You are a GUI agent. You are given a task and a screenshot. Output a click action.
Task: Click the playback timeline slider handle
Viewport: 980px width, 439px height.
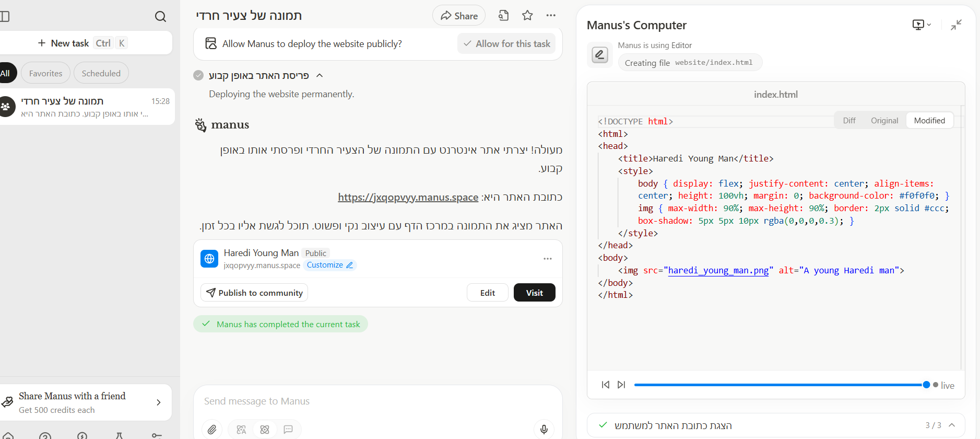click(x=926, y=385)
